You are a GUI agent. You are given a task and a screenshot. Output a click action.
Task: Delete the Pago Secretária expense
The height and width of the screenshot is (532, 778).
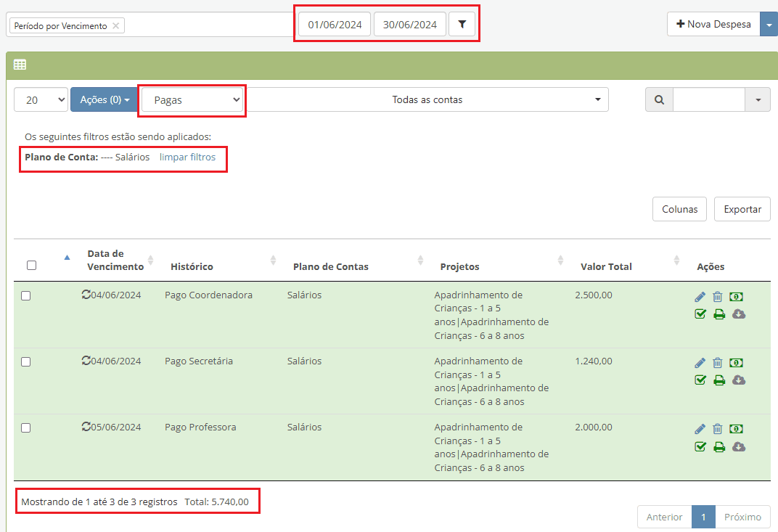[718, 363]
